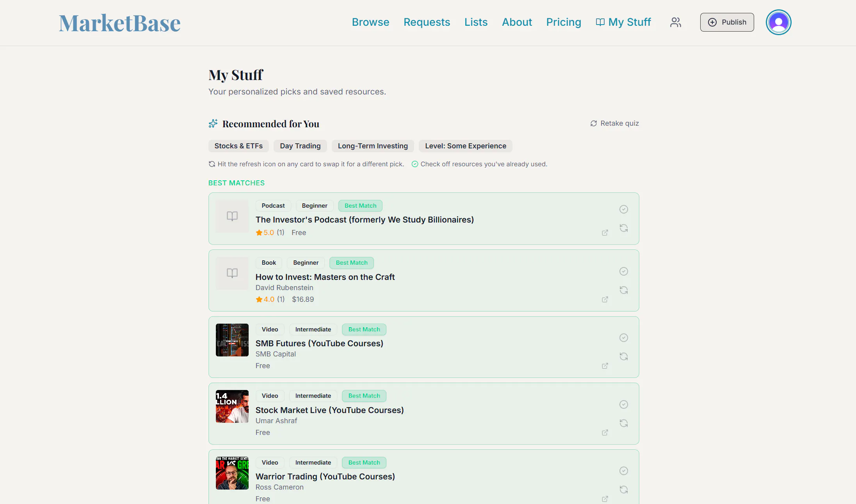The height and width of the screenshot is (504, 856).
Task: Click the BEST MATCHES section heading
Action: (x=237, y=183)
